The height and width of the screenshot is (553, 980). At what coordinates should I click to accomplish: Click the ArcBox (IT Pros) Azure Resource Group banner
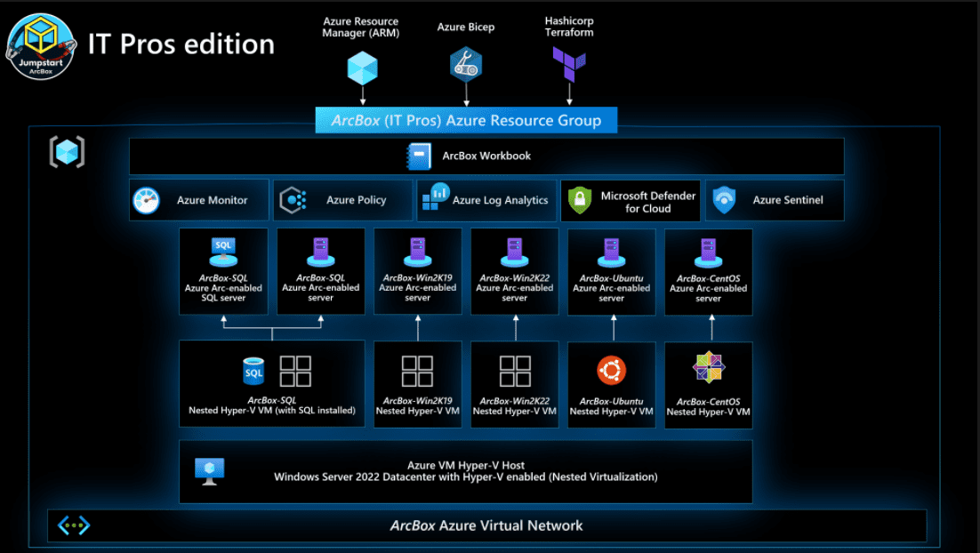pos(466,120)
